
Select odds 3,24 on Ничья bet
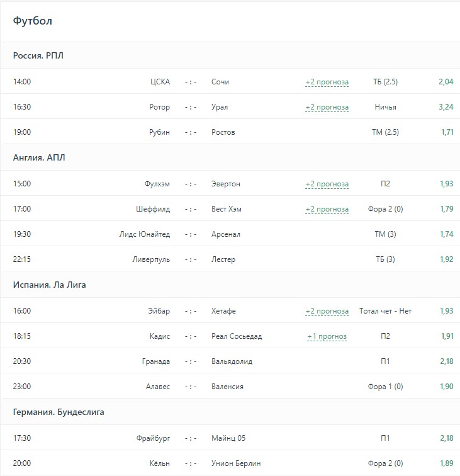(446, 107)
